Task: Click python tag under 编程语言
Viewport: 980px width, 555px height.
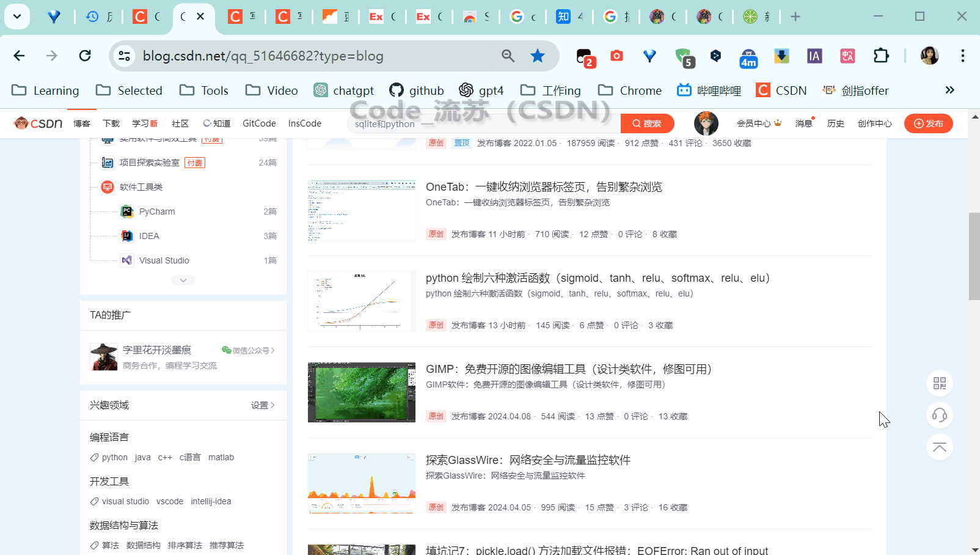Action: [115, 457]
